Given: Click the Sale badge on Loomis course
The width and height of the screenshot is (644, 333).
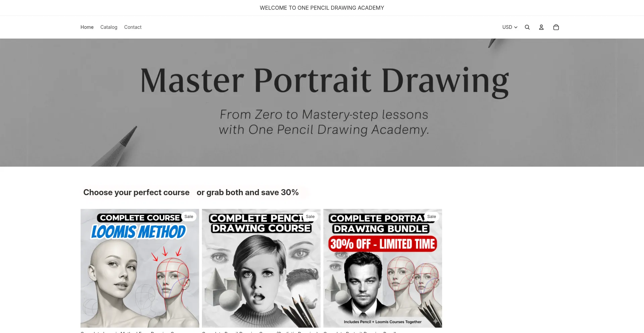Looking at the screenshot, I should tap(189, 217).
